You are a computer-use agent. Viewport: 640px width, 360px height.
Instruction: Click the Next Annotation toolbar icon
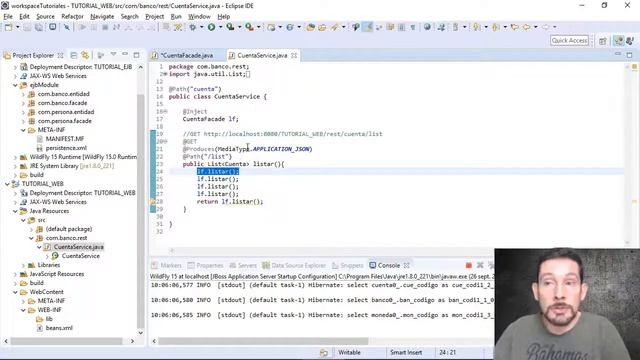pyautogui.click(x=476, y=27)
